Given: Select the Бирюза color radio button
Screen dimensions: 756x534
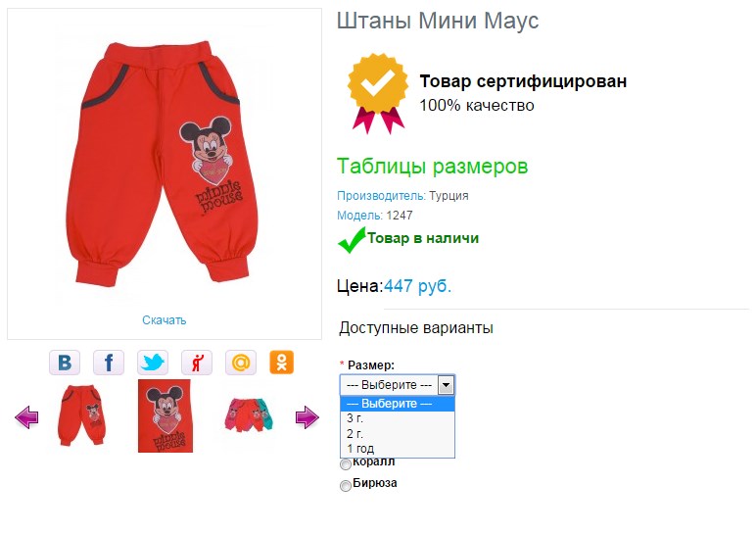Looking at the screenshot, I should pos(346,485).
